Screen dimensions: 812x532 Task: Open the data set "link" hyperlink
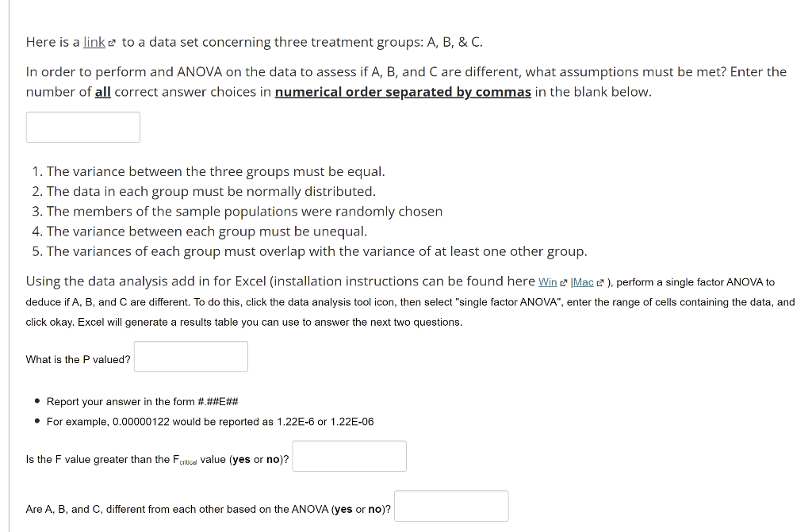point(93,42)
